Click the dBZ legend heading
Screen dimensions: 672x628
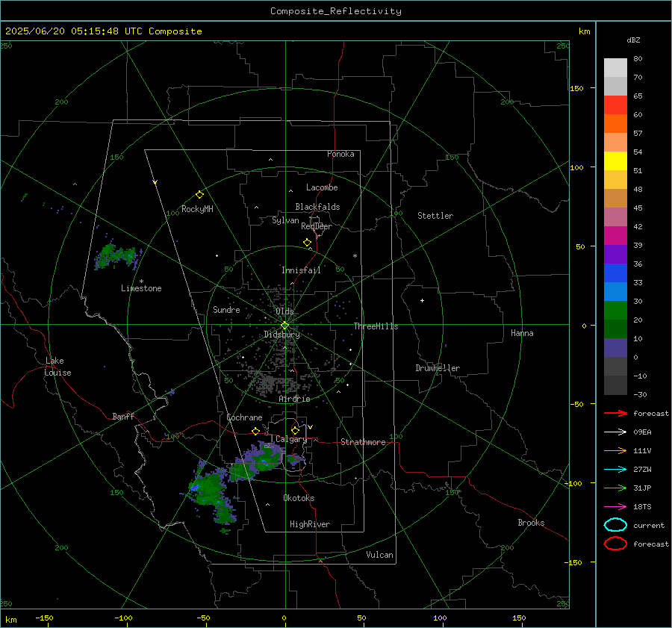coord(633,40)
